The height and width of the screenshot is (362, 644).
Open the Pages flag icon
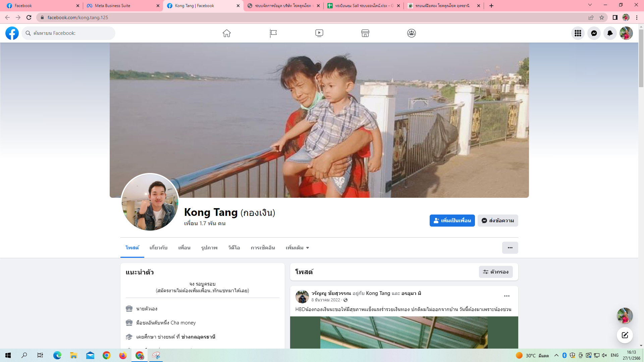coord(273,33)
